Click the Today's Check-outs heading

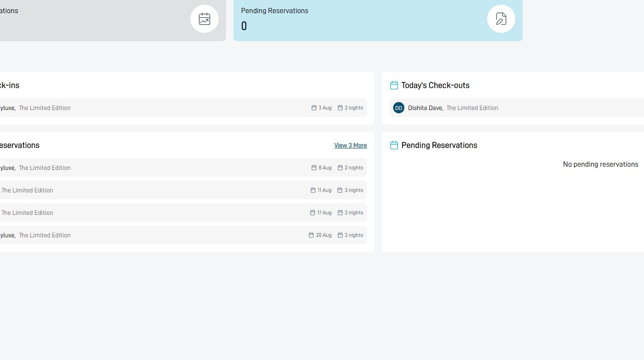click(x=435, y=85)
